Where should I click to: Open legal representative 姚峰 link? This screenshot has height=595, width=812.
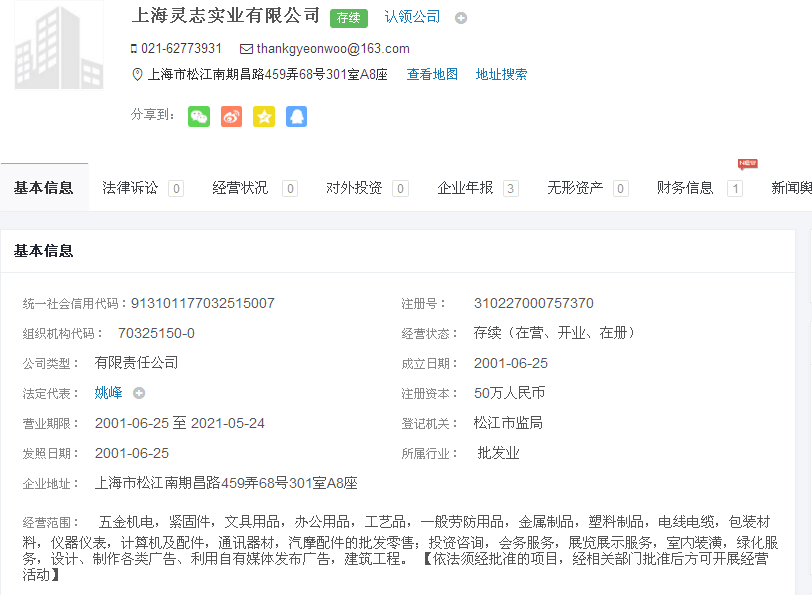point(109,393)
